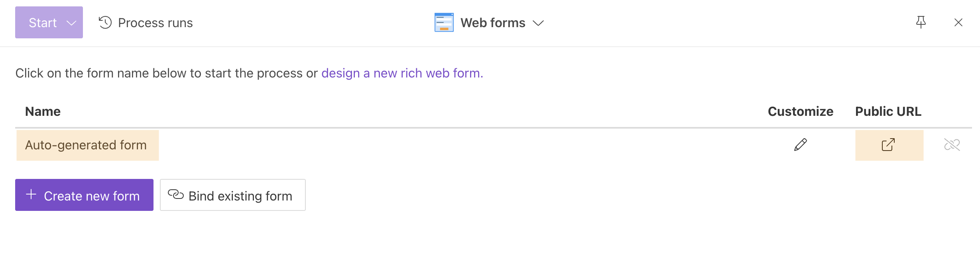The image size is (980, 258).
Task: Open the form in a new tab
Action: pos(888,145)
